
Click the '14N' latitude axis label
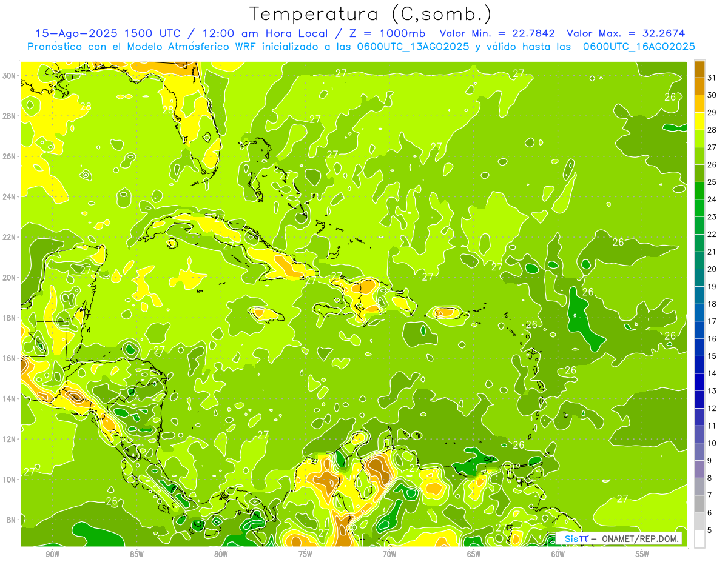point(10,399)
